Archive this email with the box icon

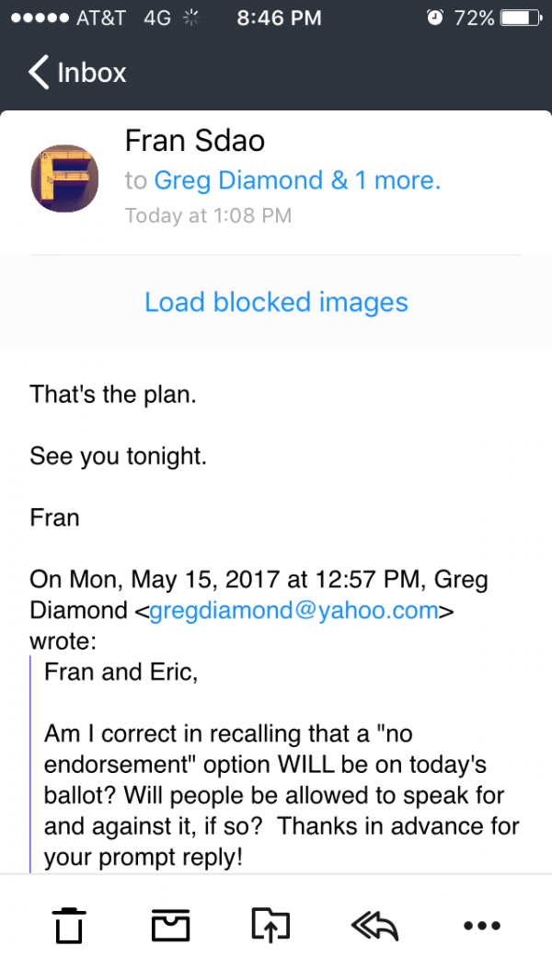pos(169,925)
